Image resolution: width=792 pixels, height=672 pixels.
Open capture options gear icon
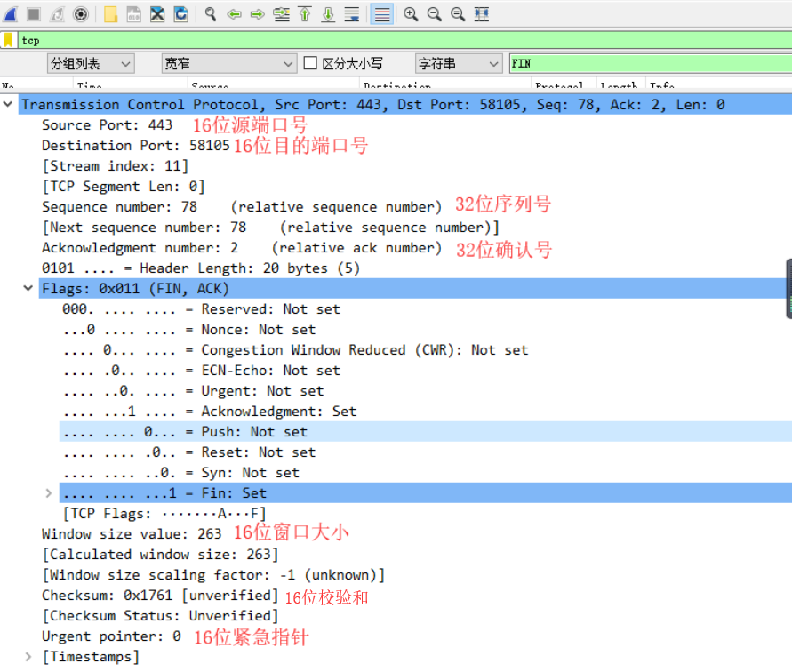(80, 14)
